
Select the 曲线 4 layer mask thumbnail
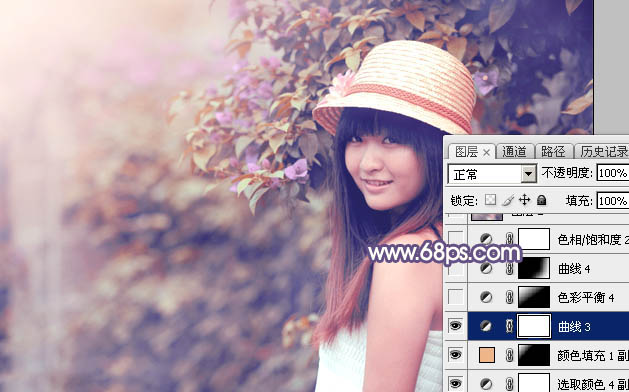coord(534,268)
